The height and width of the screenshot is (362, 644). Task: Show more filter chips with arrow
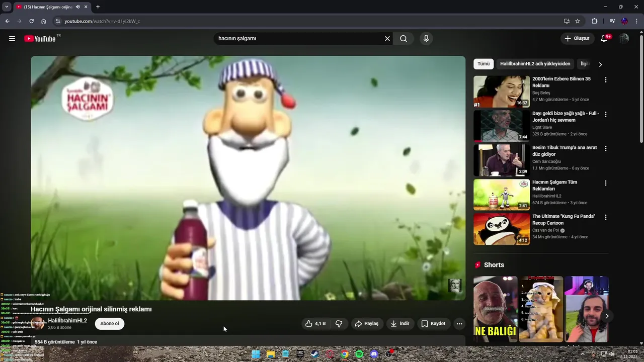click(x=600, y=64)
